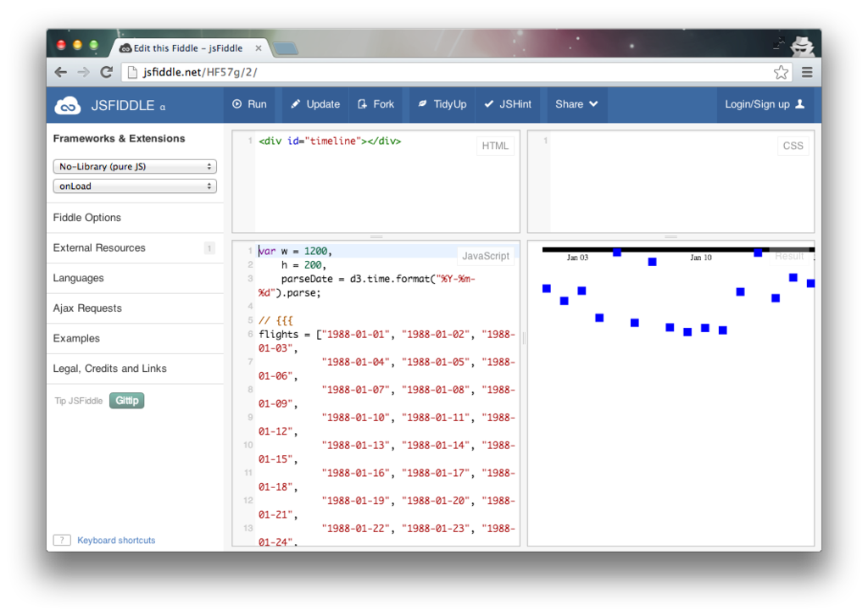
Task: Open the Share dropdown
Action: coord(576,104)
